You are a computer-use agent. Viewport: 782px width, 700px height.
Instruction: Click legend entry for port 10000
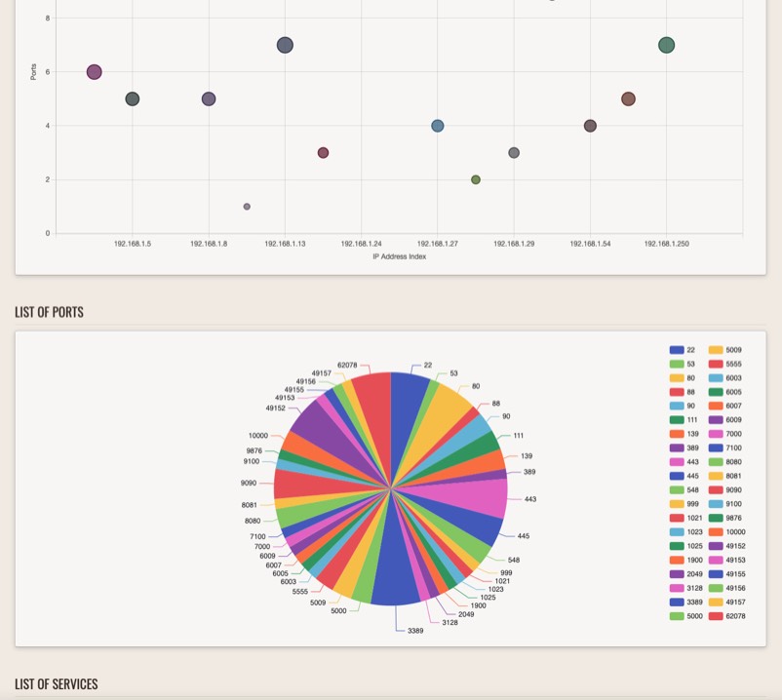pyautogui.click(x=715, y=531)
